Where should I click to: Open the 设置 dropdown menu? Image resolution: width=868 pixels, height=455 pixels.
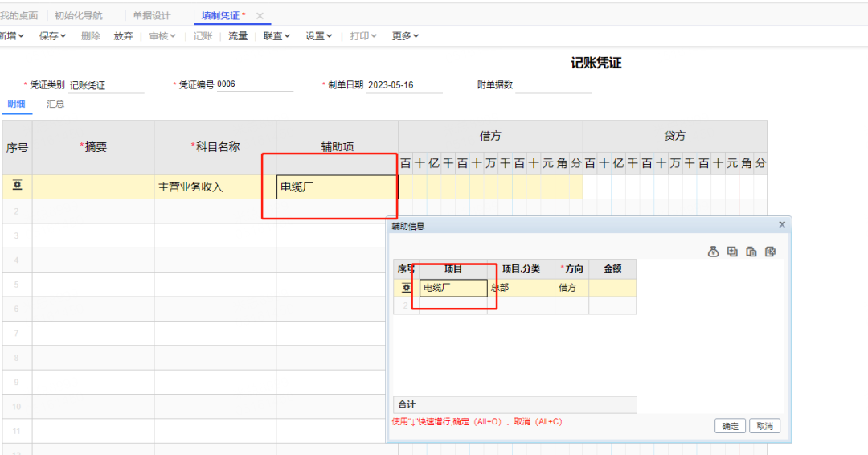tap(318, 36)
